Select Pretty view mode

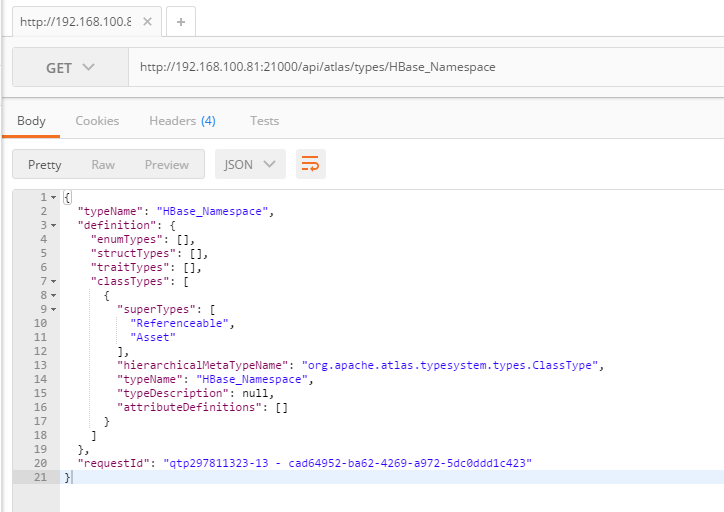coord(44,165)
